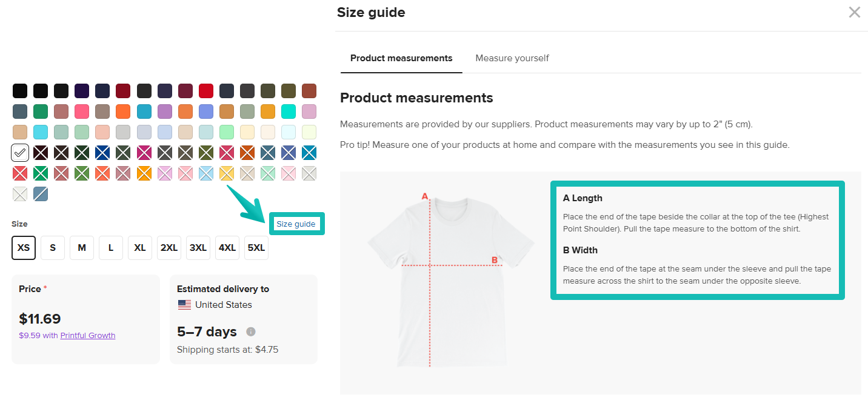
Task: Select size 2XL
Action: pos(169,247)
